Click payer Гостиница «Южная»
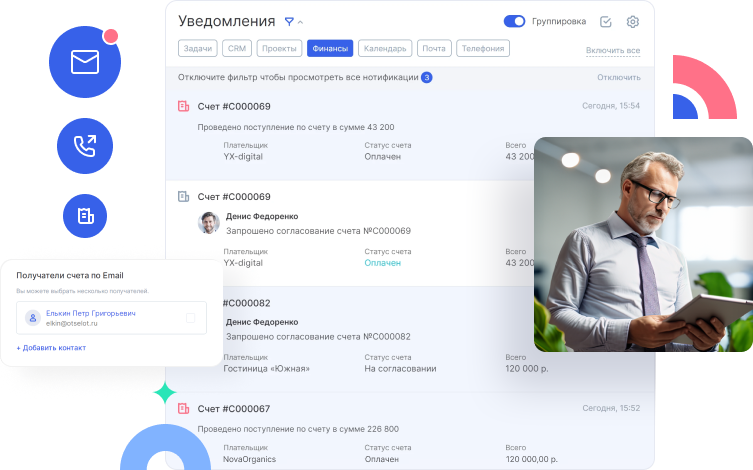Screen dimensions: 753x470 point(267,369)
